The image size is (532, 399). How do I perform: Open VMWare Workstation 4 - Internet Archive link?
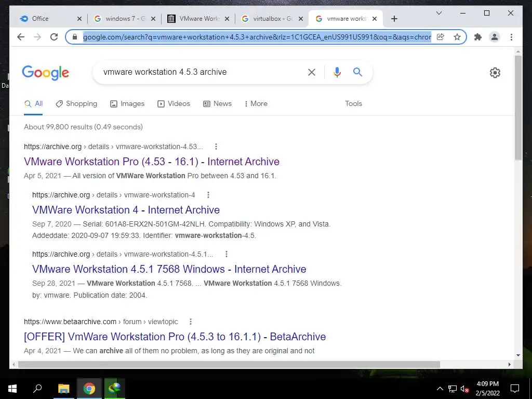click(x=126, y=210)
